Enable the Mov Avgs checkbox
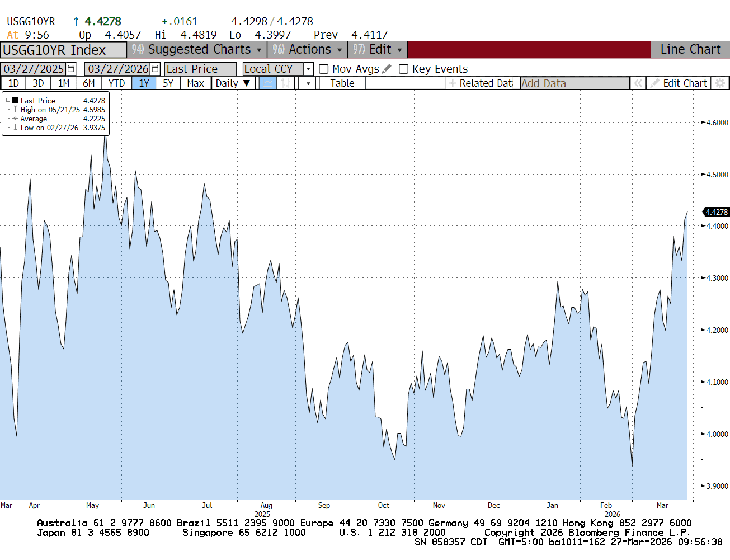This screenshot has width=730, height=560. 323,69
